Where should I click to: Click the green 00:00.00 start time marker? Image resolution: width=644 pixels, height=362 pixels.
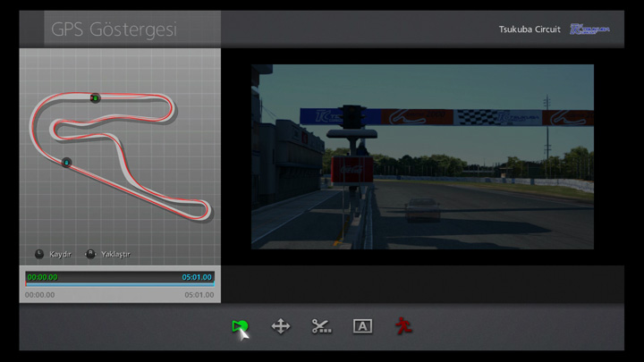pos(42,277)
